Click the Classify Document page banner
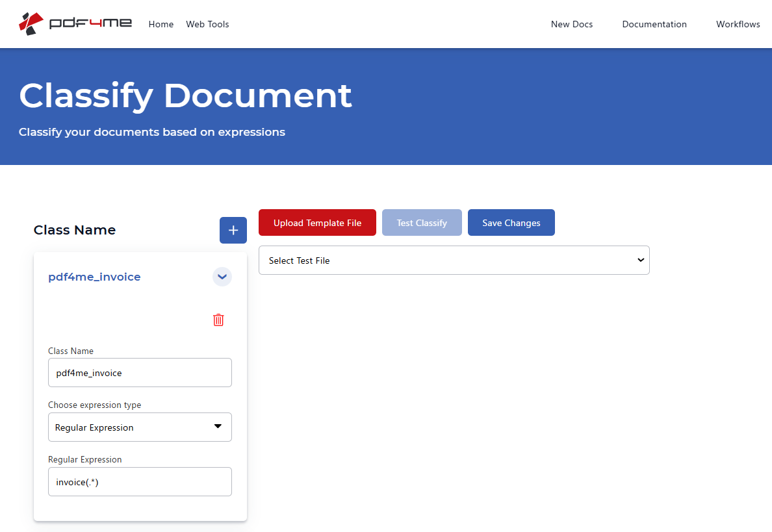Screen dimensions: 772x532 pos(186,96)
